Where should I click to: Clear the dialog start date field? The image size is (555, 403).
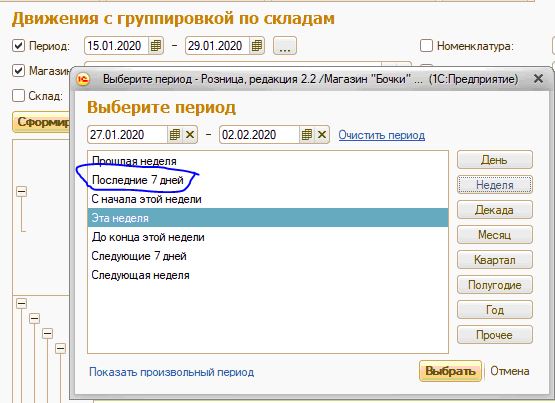point(190,135)
